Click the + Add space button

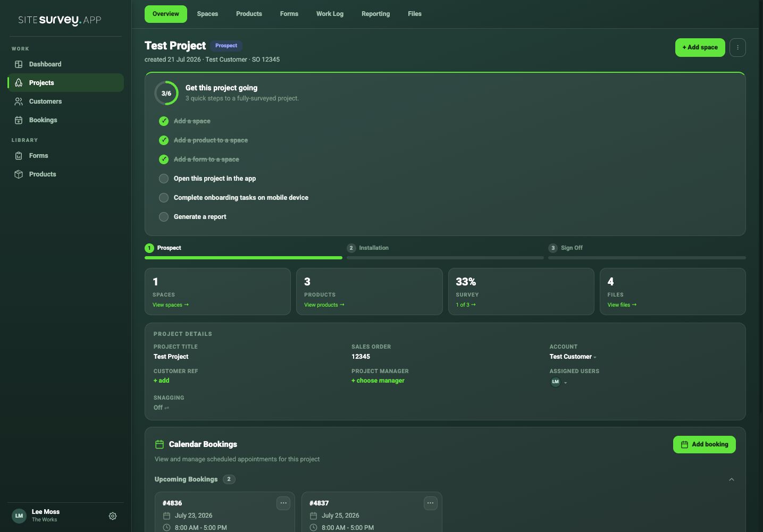(700, 47)
